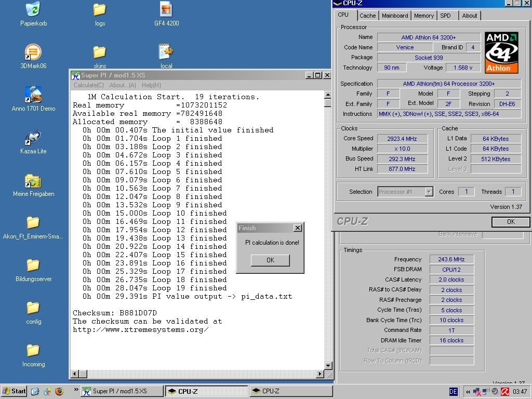Select the logs folder on desktop
Screen dimensions: 532x399
click(x=100, y=9)
